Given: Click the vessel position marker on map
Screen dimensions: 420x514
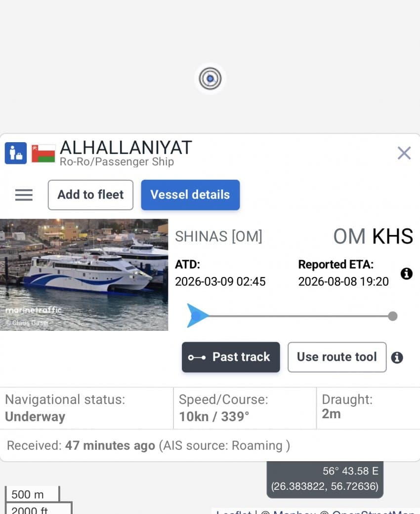Looking at the screenshot, I should [210, 79].
